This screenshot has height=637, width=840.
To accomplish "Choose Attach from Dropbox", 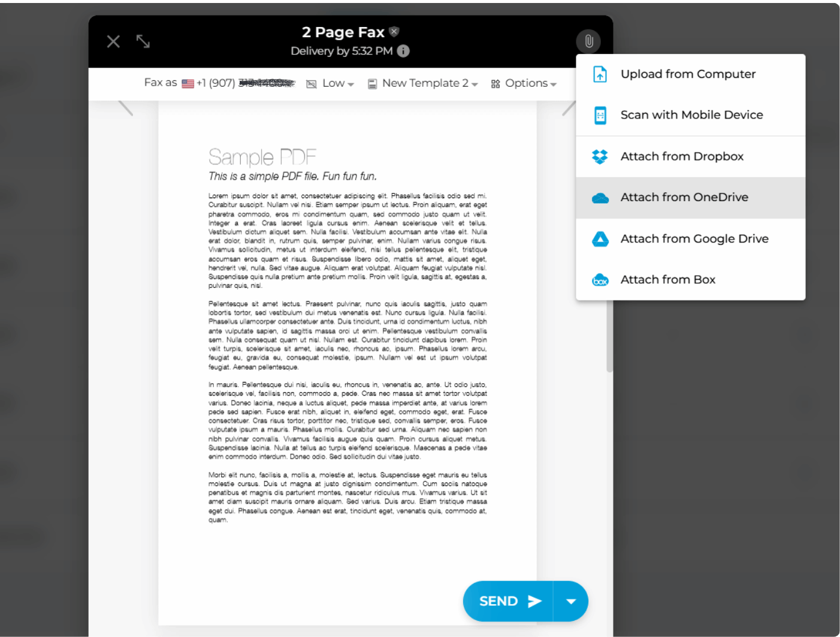I will tap(690, 157).
